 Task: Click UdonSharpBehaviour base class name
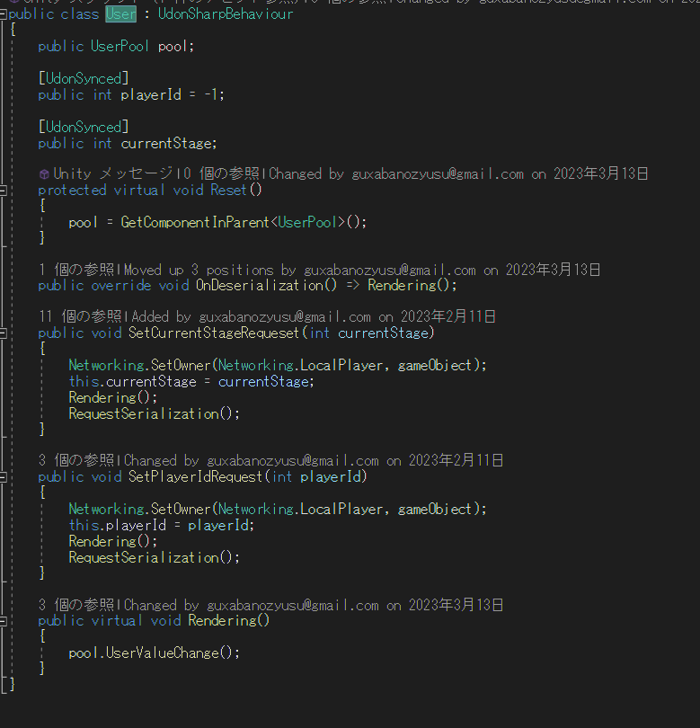[226, 13]
